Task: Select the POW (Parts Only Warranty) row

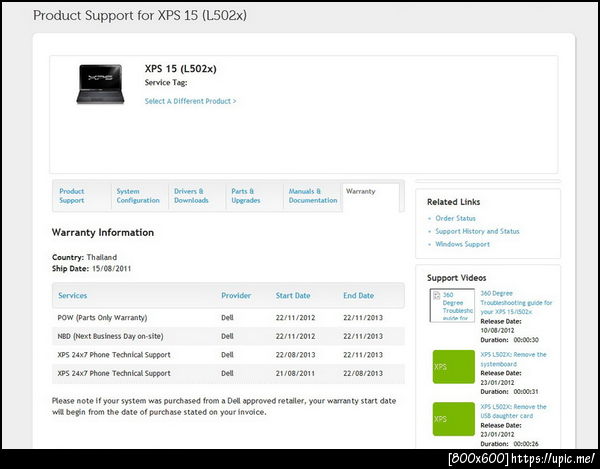Action: 228,318
